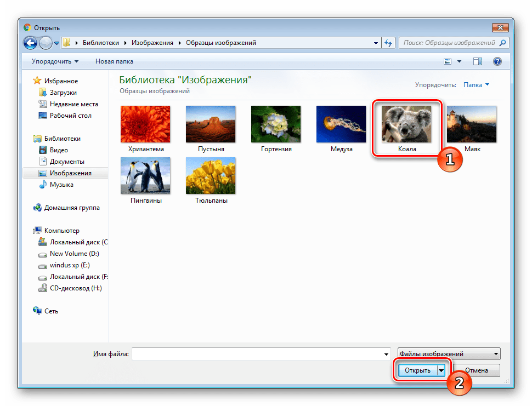Click Новая папка in the toolbar
The width and height of the screenshot is (532, 406).
(x=114, y=61)
